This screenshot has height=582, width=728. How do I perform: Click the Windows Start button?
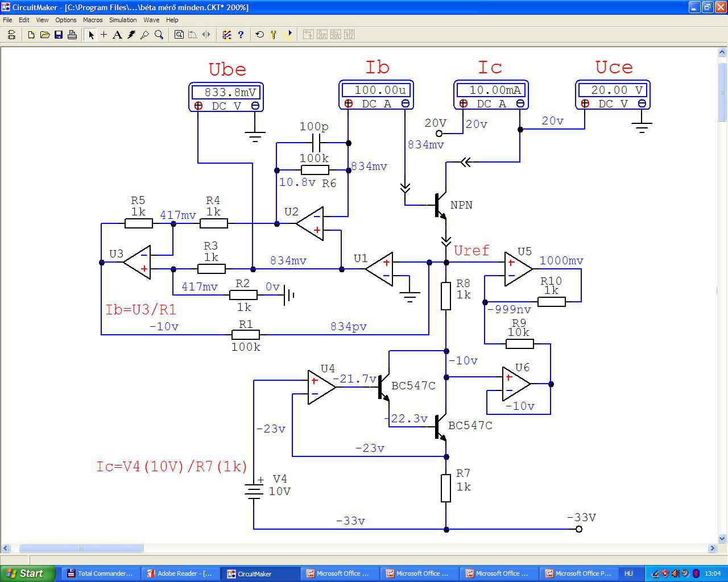(x=28, y=573)
